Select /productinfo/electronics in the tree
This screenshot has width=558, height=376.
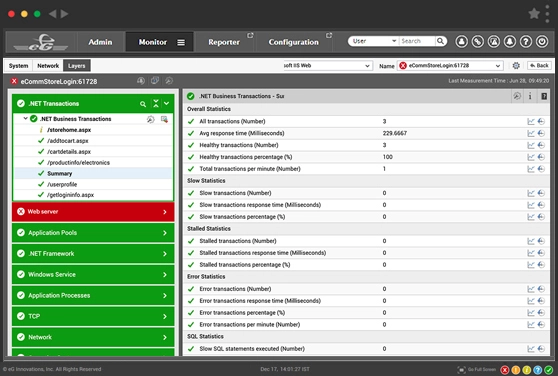[78, 163]
